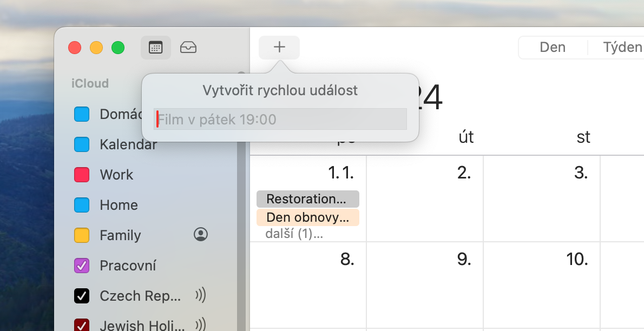The height and width of the screenshot is (331, 644).
Task: Open the inbox notifications icon
Action: pos(188,48)
